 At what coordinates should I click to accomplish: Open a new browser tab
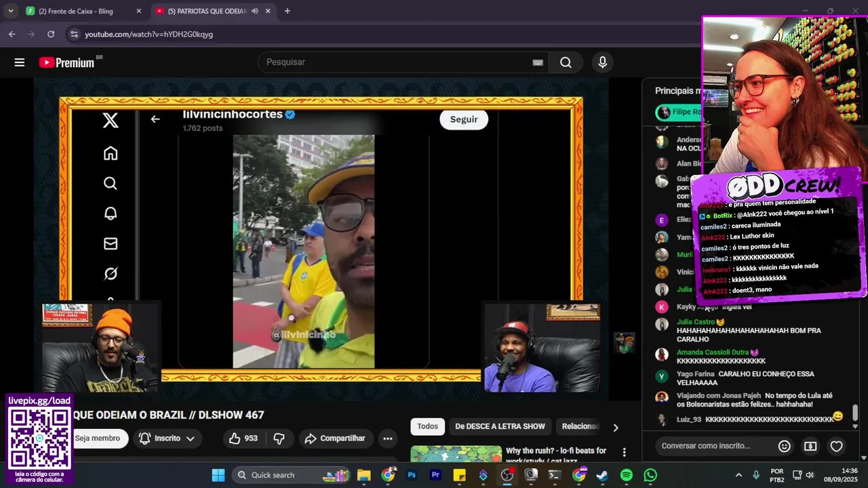[288, 11]
